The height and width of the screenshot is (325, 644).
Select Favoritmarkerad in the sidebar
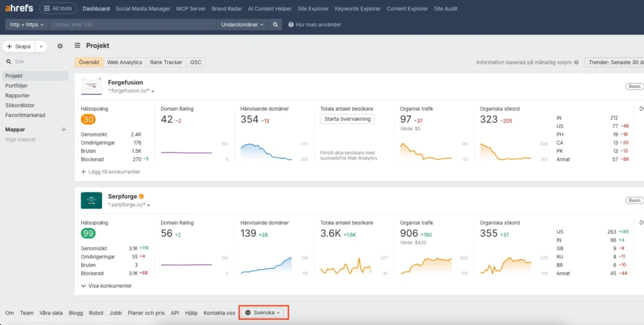tap(25, 115)
